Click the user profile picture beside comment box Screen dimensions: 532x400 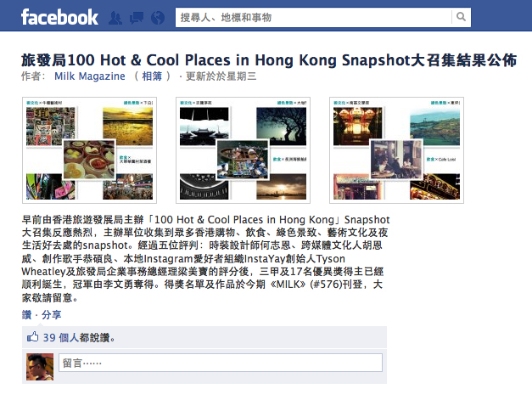tap(40, 367)
